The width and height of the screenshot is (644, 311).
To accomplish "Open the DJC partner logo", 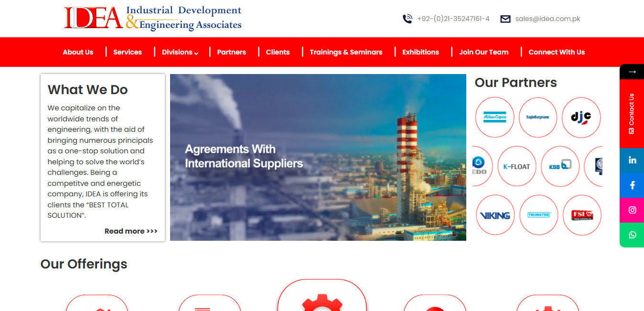I will click(581, 117).
